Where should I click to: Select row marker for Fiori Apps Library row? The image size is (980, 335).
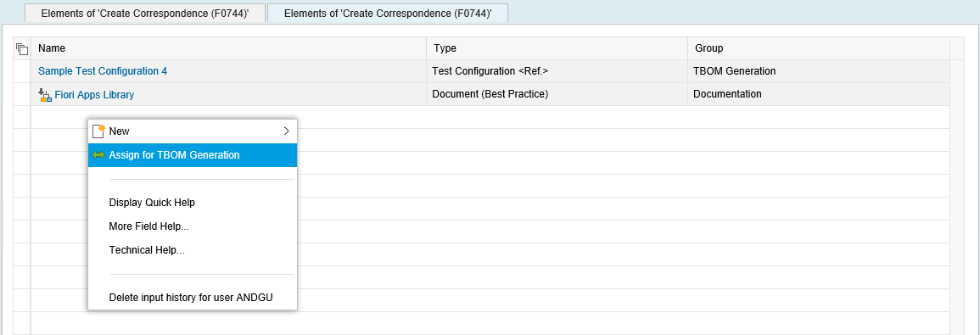[x=22, y=94]
